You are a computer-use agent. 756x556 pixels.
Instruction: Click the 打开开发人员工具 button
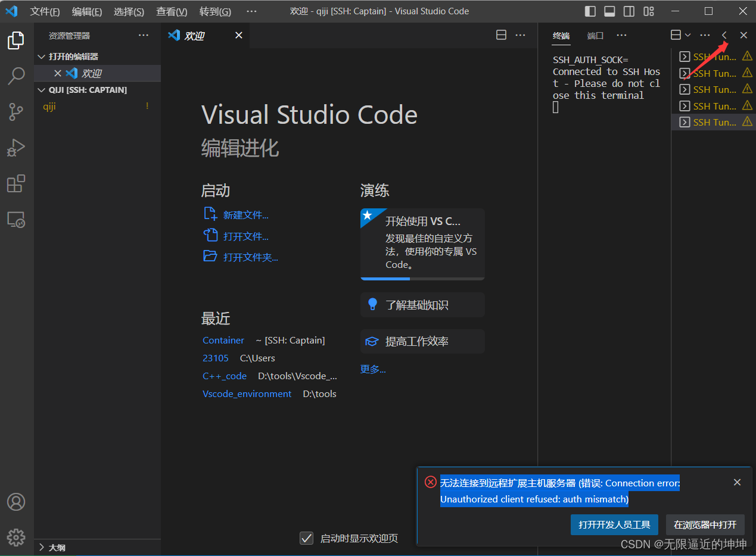pos(614,524)
